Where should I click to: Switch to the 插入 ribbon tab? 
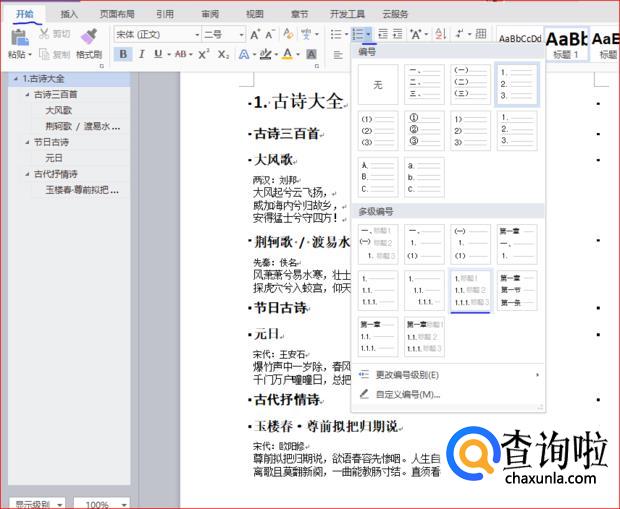[x=69, y=14]
